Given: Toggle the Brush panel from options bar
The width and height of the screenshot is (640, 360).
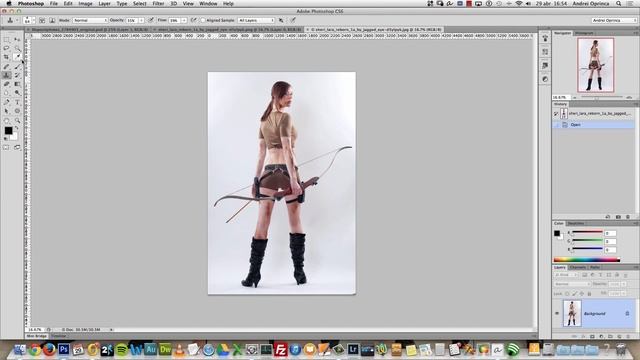Looking at the screenshot, I should [x=42, y=20].
